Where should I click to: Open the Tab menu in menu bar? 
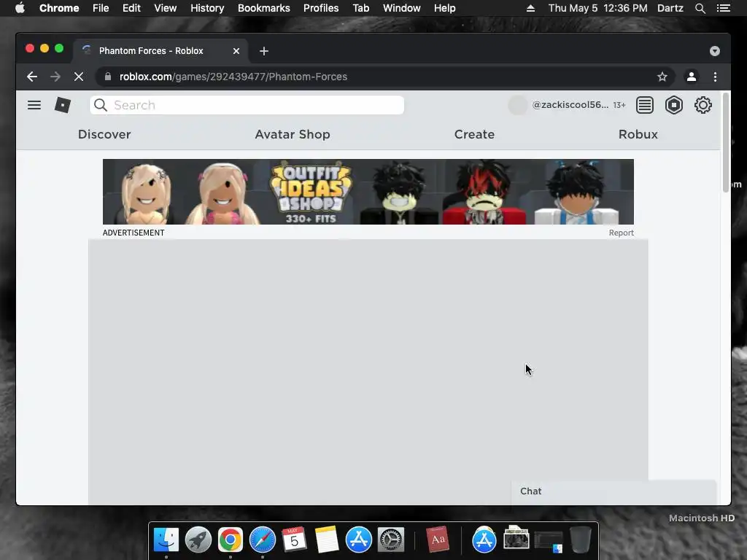360,8
